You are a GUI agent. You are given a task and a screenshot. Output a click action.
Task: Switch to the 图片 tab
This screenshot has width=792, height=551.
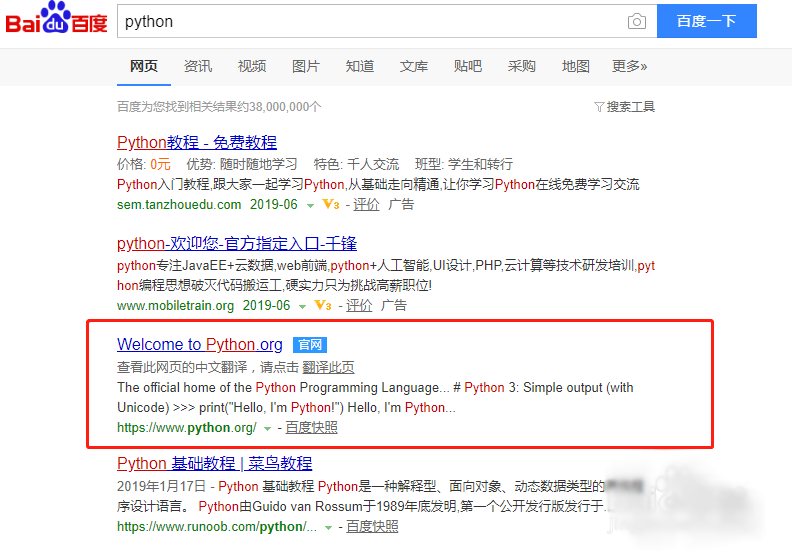tap(306, 66)
